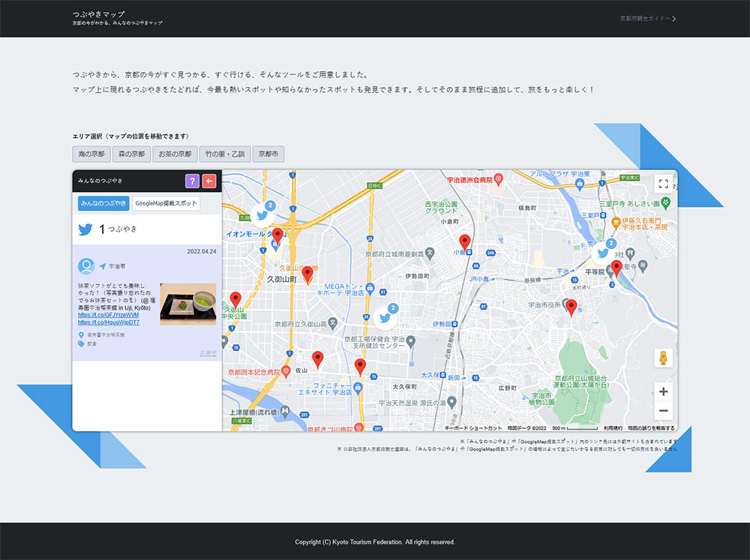Click the 福寿園宇治喫茶館 place name
This screenshot has height=560, width=750.
tap(106, 335)
